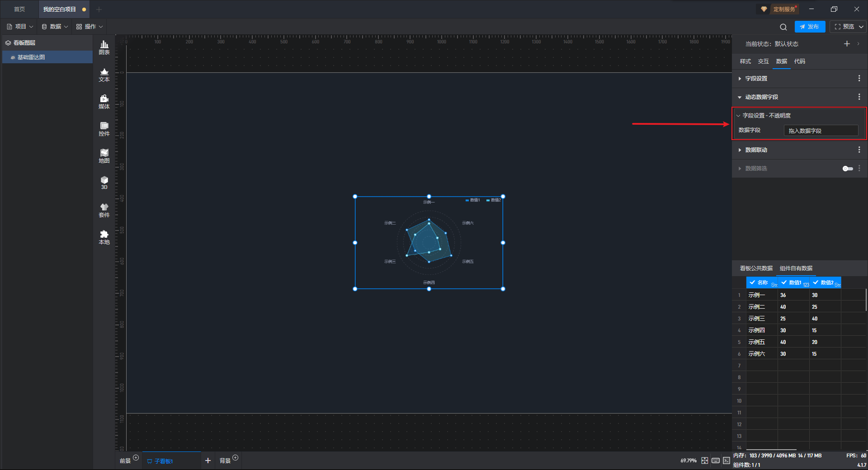The width and height of the screenshot is (868, 470).
Task: Click the plus circle next to 背景
Action: [235, 457]
